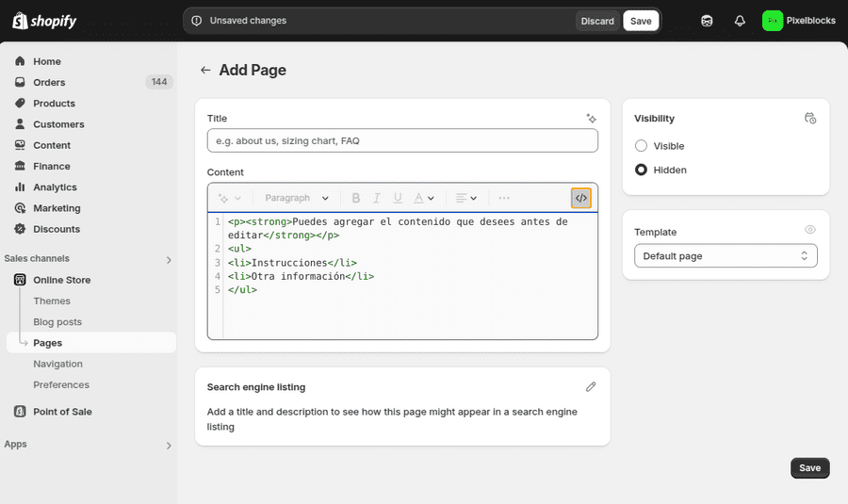Image resolution: width=848 pixels, height=504 pixels.
Task: Open Pages under Online Store
Action: tap(90, 343)
